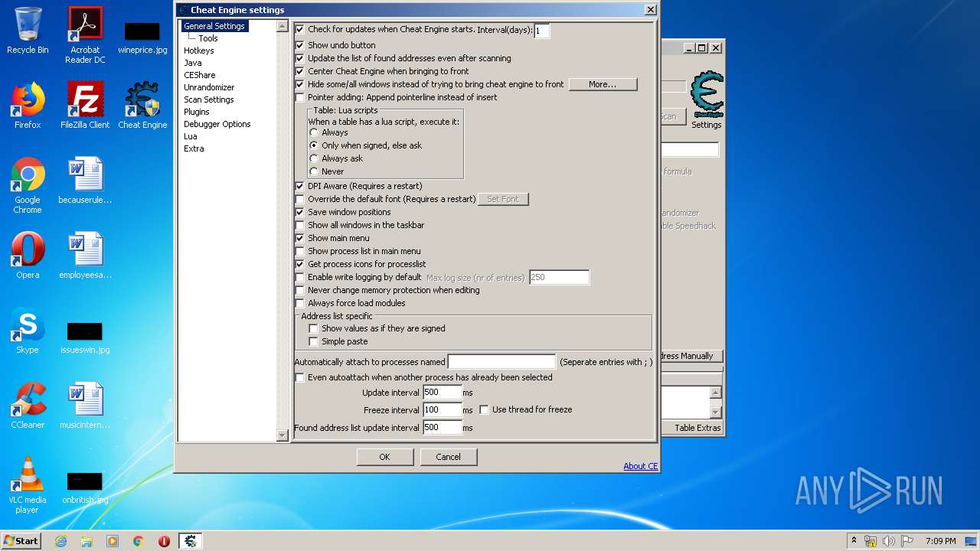Open FileZilla Client desktop shortcut
Screen dimensions: 980x551
[85, 106]
